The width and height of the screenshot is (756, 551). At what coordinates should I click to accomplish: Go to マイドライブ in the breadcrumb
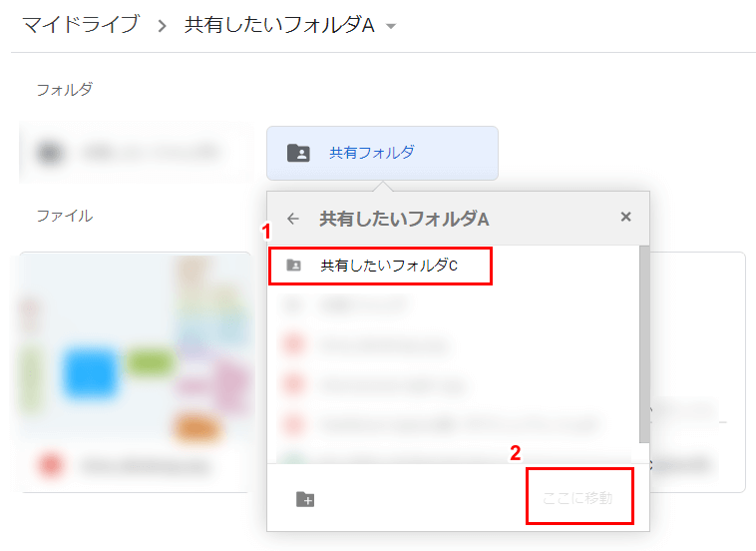pyautogui.click(x=81, y=25)
